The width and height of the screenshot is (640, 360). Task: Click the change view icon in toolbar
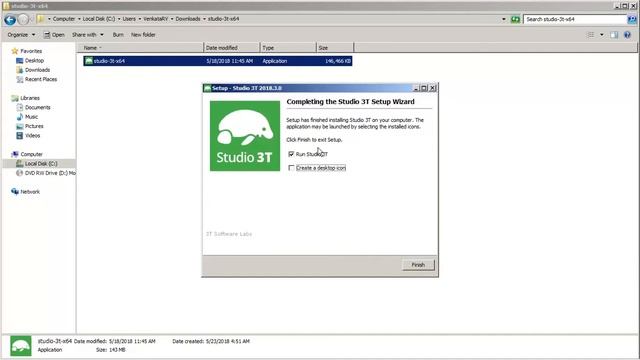[591, 35]
